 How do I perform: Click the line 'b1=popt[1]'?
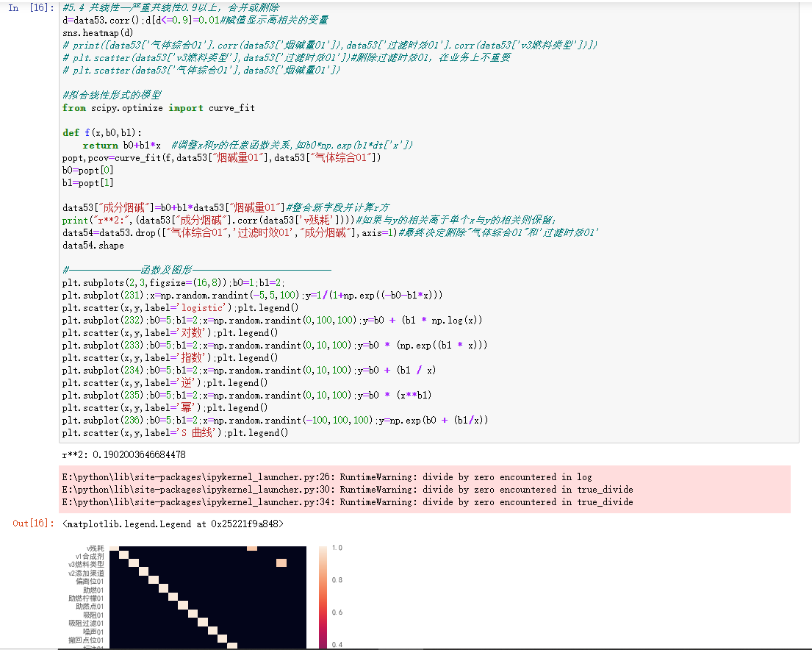pyautogui.click(x=87, y=182)
